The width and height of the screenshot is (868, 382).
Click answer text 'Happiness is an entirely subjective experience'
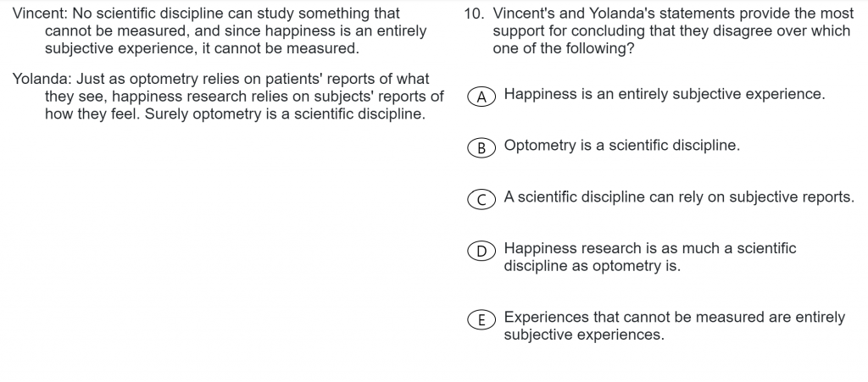click(x=665, y=94)
